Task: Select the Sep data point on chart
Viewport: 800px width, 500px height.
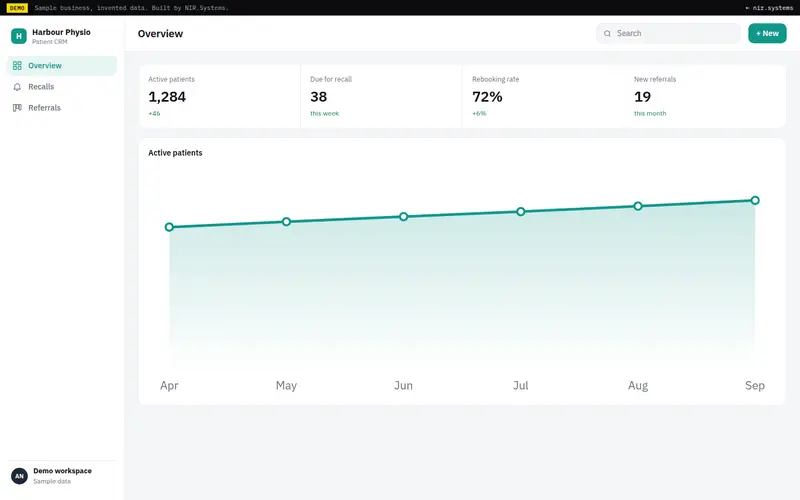Action: pos(755,201)
